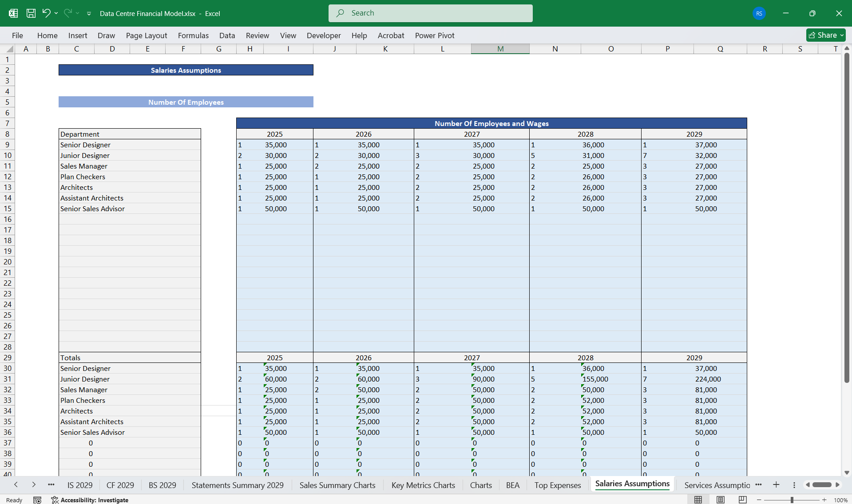The width and height of the screenshot is (852, 504).
Task: Switch to the Formulas ribbon tab
Action: pos(193,35)
